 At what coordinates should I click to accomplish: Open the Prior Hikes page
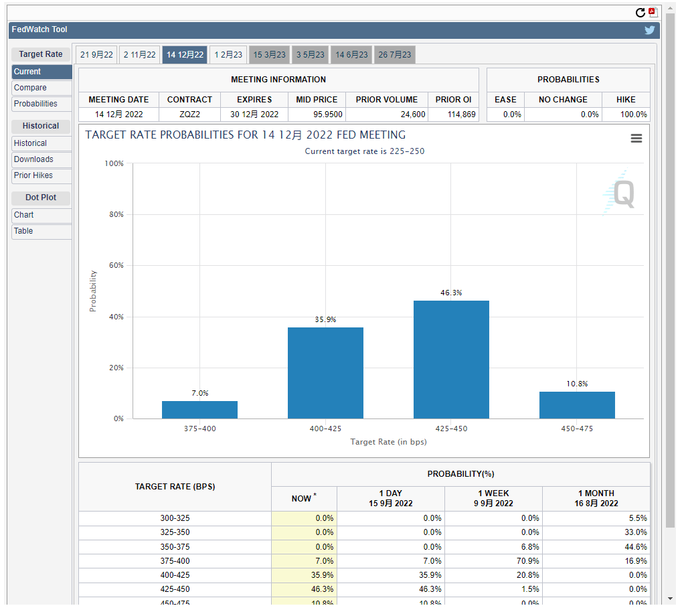click(41, 175)
